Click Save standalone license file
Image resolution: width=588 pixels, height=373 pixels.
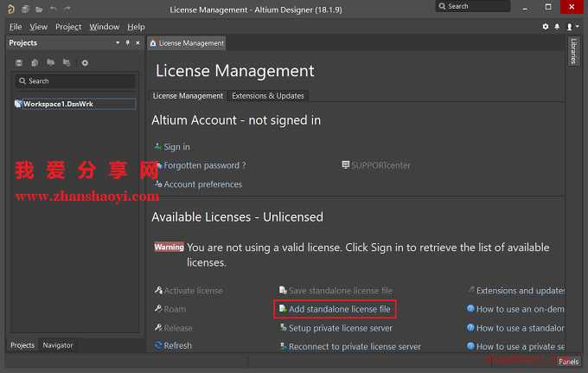(341, 291)
